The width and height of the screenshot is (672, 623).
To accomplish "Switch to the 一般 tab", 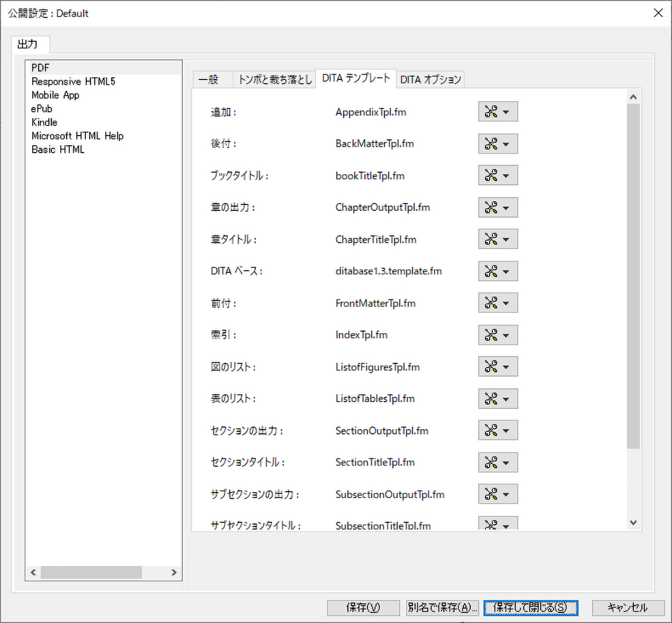I will click(209, 79).
